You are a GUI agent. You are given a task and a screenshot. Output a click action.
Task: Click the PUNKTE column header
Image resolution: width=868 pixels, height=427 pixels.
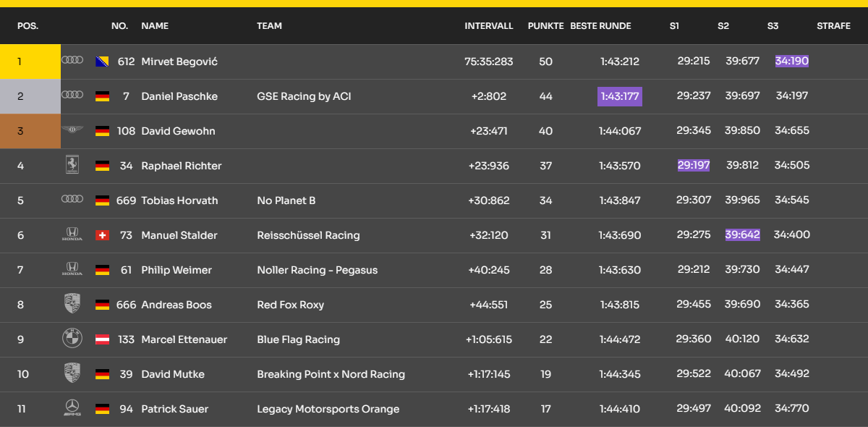pyautogui.click(x=545, y=26)
